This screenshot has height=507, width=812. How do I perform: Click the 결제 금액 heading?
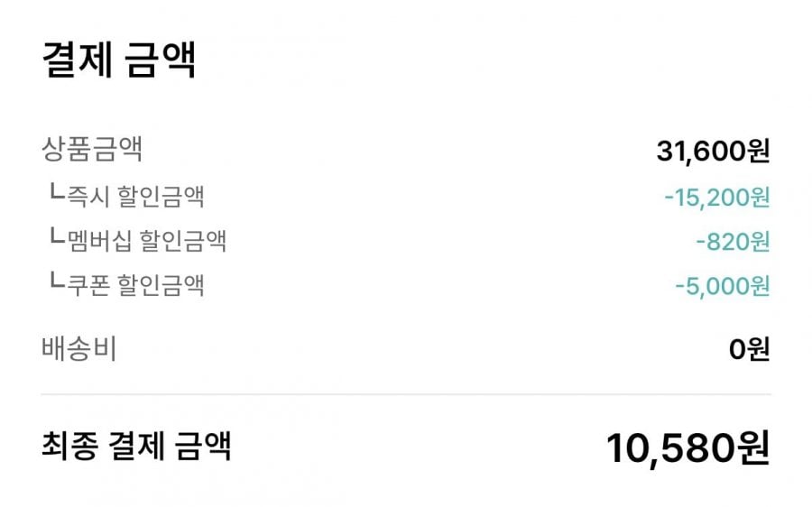click(x=118, y=60)
